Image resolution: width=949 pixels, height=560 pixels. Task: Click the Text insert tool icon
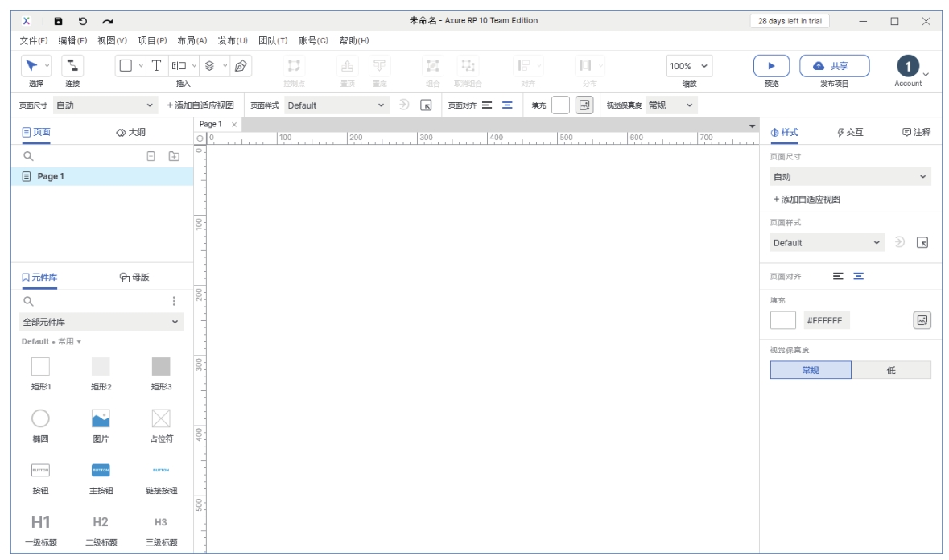pyautogui.click(x=155, y=65)
